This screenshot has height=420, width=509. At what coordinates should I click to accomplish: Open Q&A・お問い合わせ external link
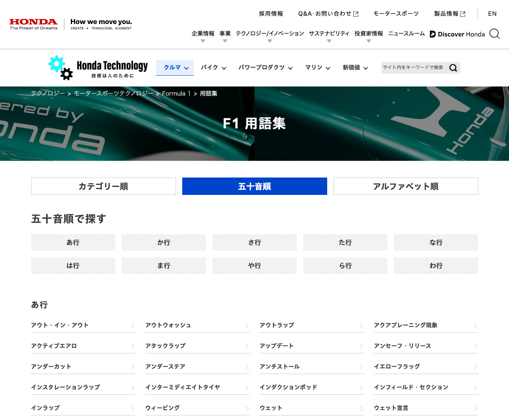tap(328, 14)
